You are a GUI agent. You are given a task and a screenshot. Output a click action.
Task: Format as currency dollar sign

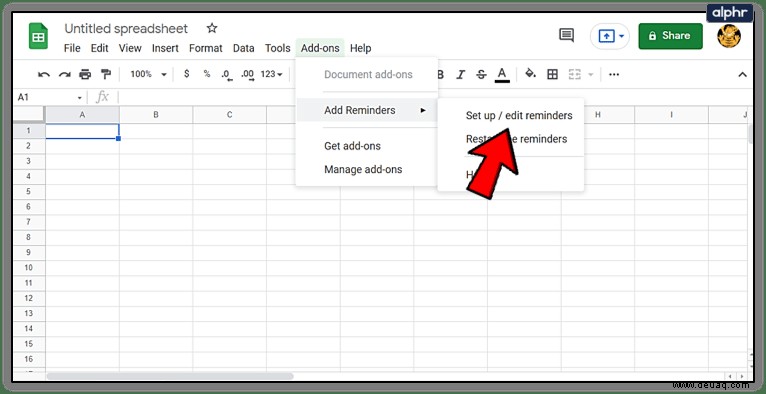186,74
